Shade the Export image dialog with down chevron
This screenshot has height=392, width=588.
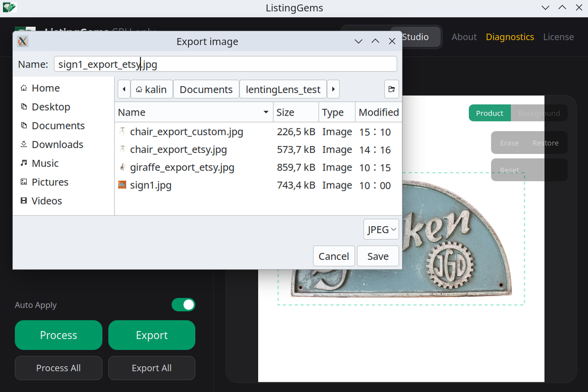[x=358, y=41]
